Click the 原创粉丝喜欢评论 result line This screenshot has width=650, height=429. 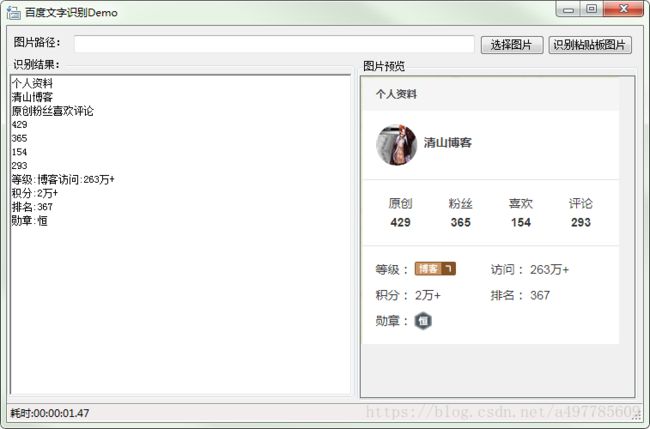[x=53, y=111]
